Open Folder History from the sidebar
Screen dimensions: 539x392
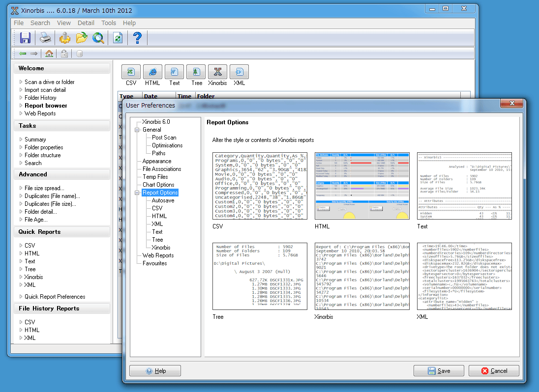coord(40,98)
